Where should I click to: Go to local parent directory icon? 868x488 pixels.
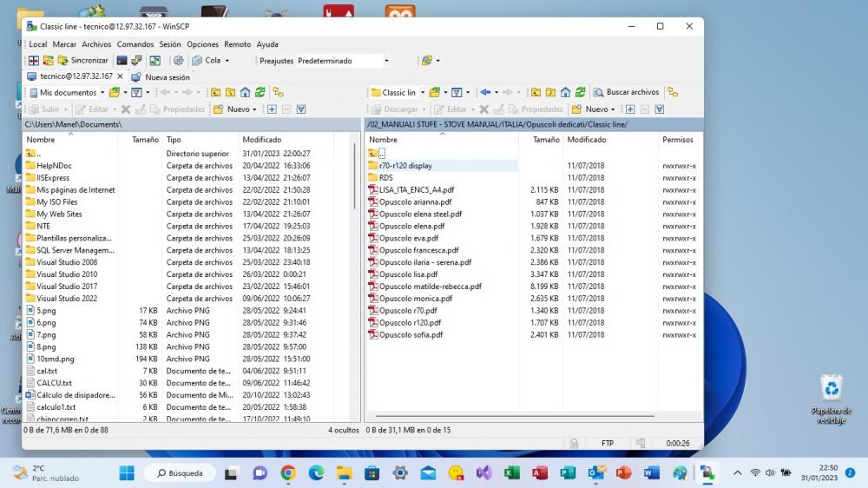(x=216, y=93)
